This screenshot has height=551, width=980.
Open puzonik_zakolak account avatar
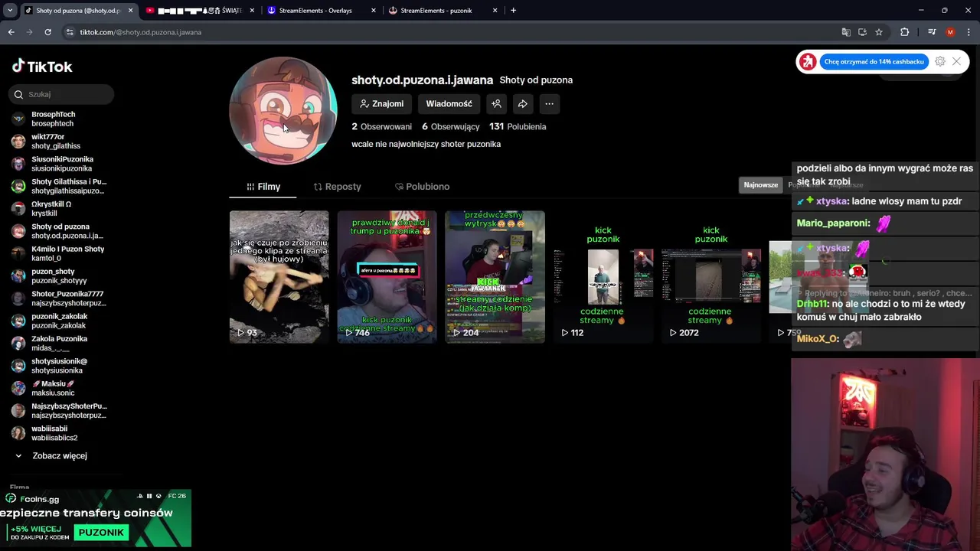[18, 321]
